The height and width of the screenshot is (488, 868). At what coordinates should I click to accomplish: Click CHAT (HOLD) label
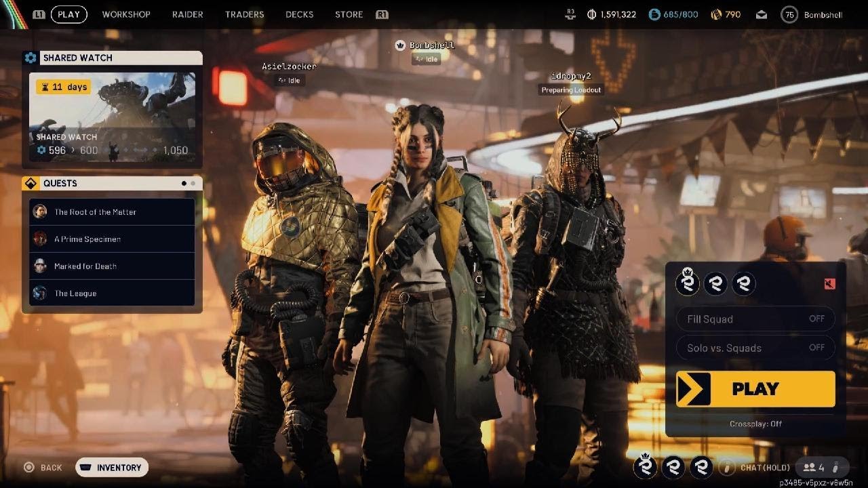765,468
